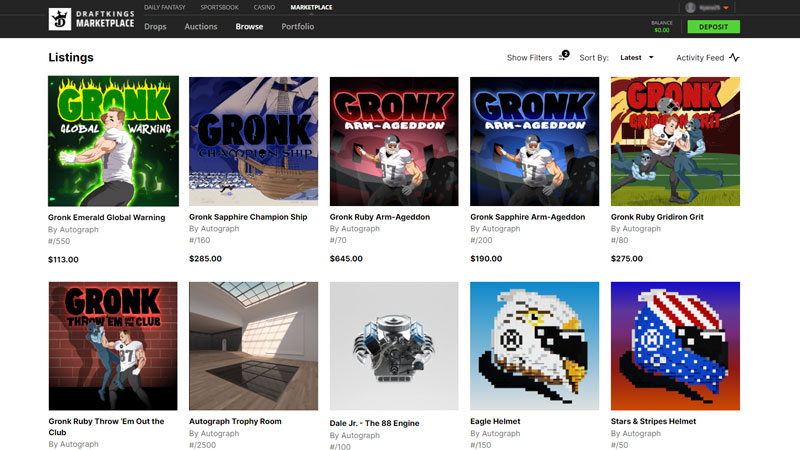Click the Activity Feed pulse icon
Image resolution: width=800 pixels, height=450 pixels.
[734, 58]
